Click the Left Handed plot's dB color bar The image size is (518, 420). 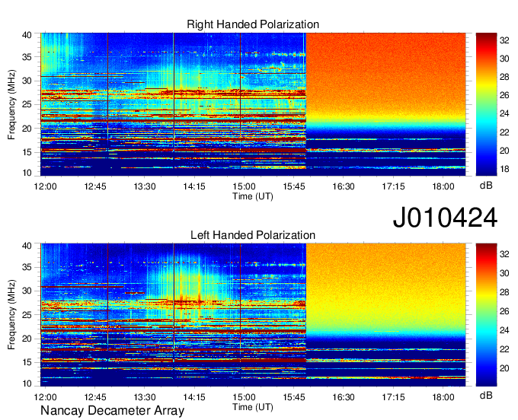pos(486,315)
